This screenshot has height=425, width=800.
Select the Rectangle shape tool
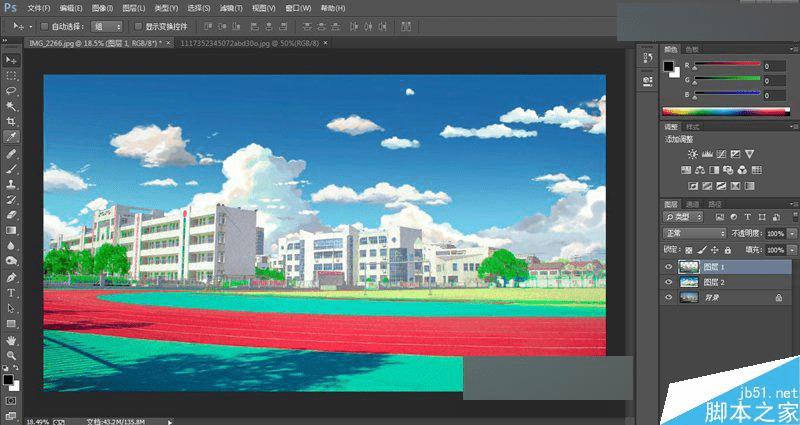11,324
